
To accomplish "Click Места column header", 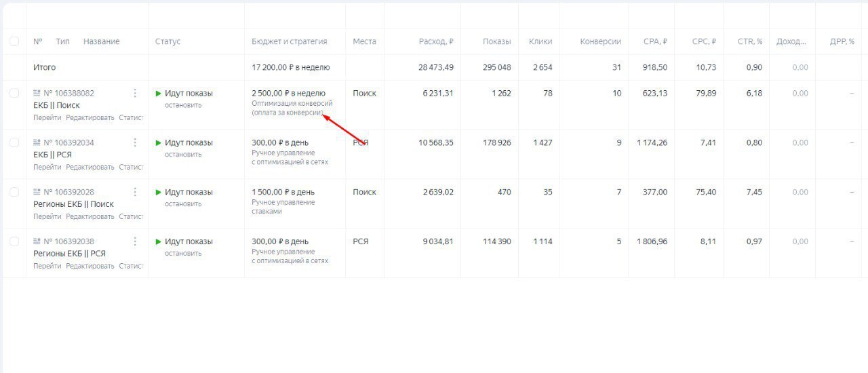I will pos(364,41).
